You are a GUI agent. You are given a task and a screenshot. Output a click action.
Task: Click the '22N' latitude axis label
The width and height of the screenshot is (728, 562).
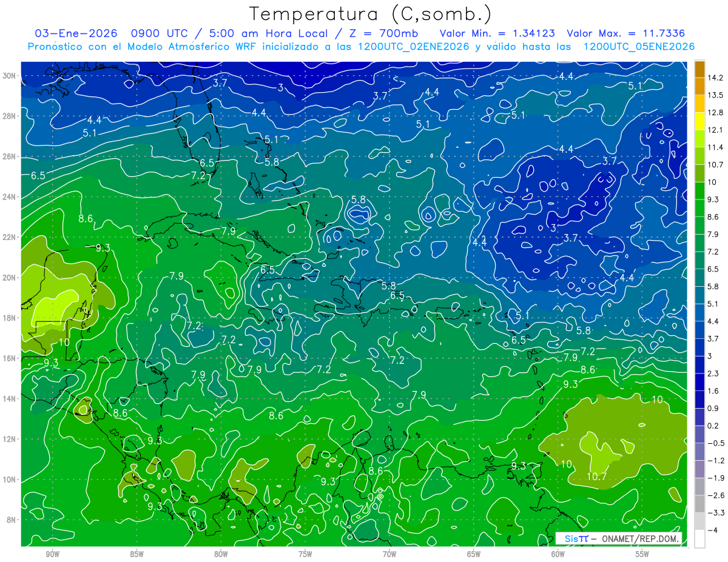click(10, 237)
